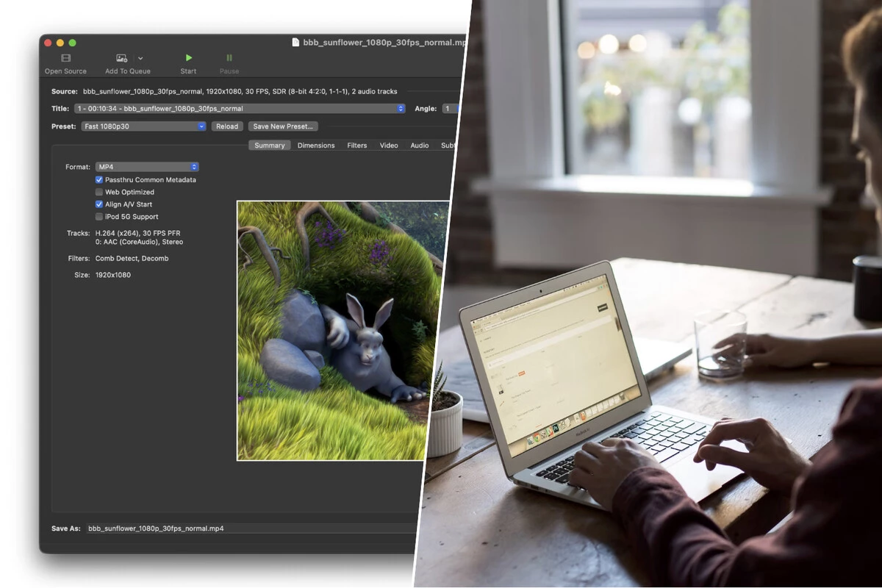This screenshot has height=588, width=882.
Task: Go to the Filters tab
Action: coord(357,146)
